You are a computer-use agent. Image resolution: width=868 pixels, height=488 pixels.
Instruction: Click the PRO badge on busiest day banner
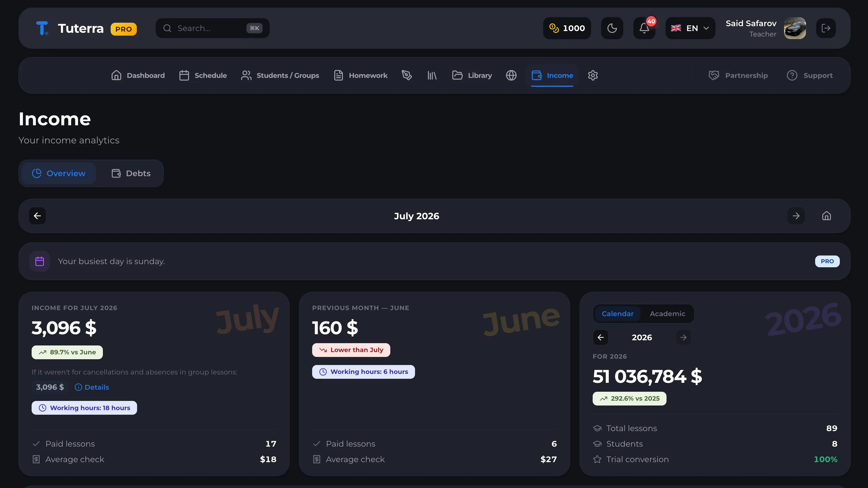pos(827,262)
